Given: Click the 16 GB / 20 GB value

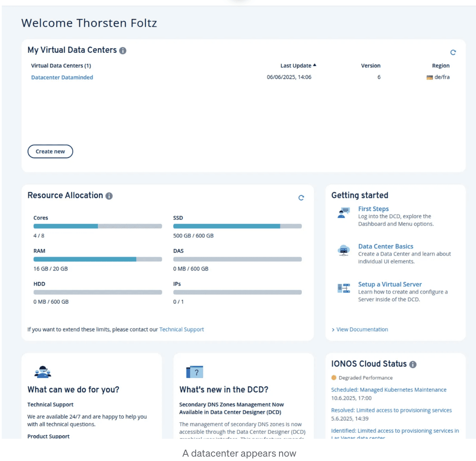Looking at the screenshot, I should point(51,268).
